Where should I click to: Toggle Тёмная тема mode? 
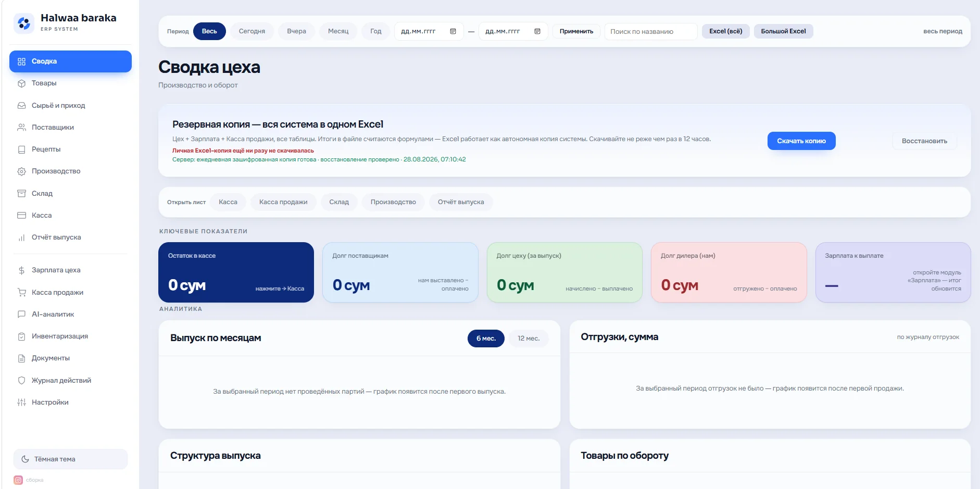[x=70, y=459]
